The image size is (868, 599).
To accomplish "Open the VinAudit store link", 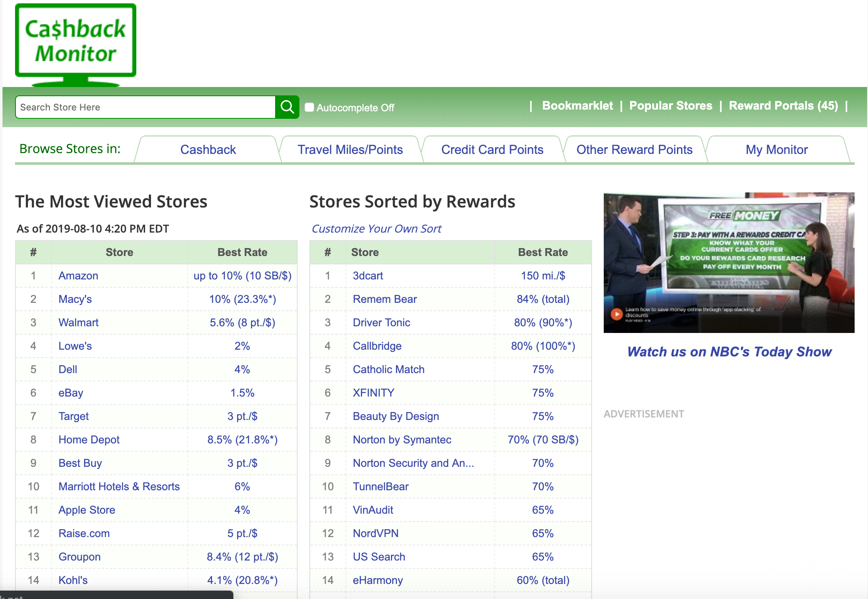I will tap(373, 510).
